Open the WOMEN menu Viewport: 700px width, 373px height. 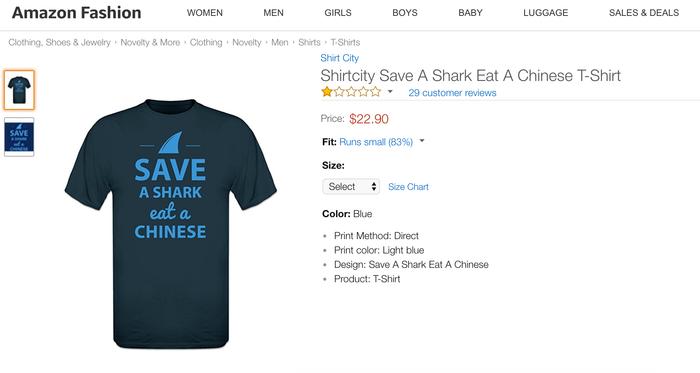(204, 13)
